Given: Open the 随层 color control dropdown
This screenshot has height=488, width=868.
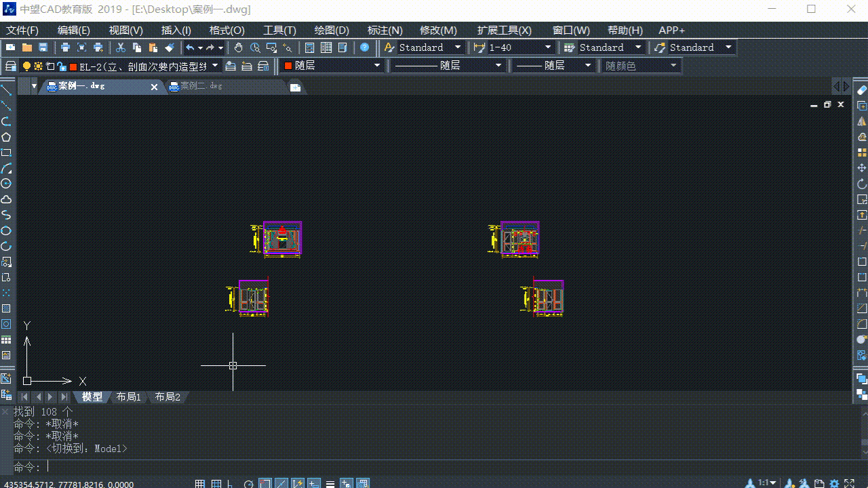Looking at the screenshot, I should point(377,66).
